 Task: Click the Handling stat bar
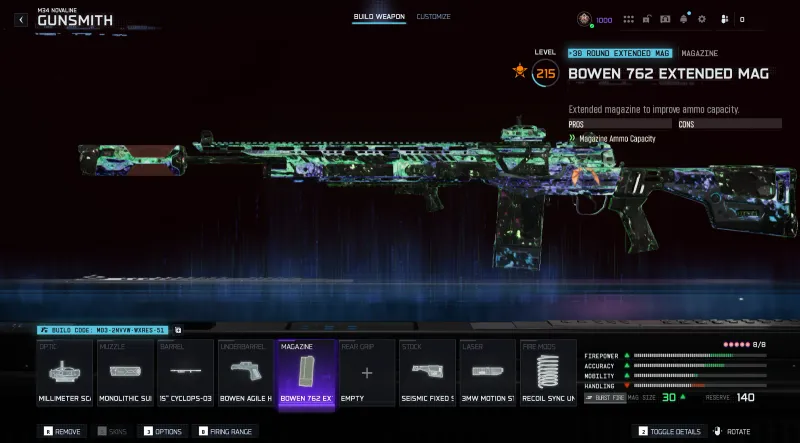coord(699,386)
